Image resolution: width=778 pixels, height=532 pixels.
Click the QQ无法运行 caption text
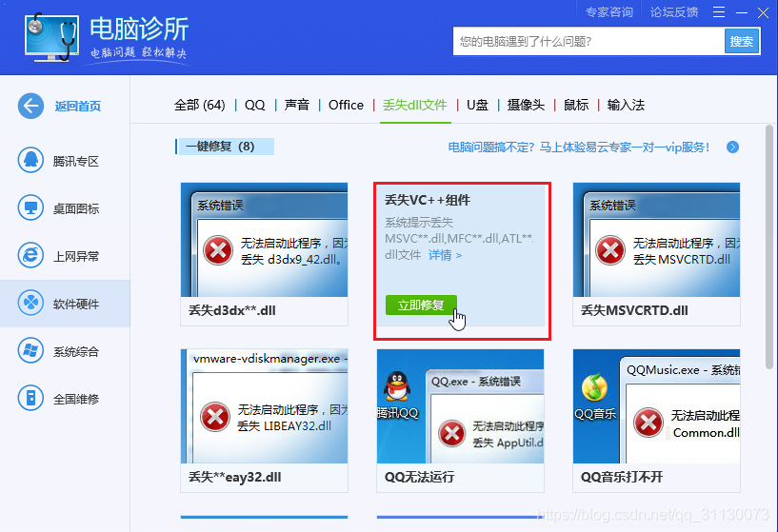tap(419, 478)
